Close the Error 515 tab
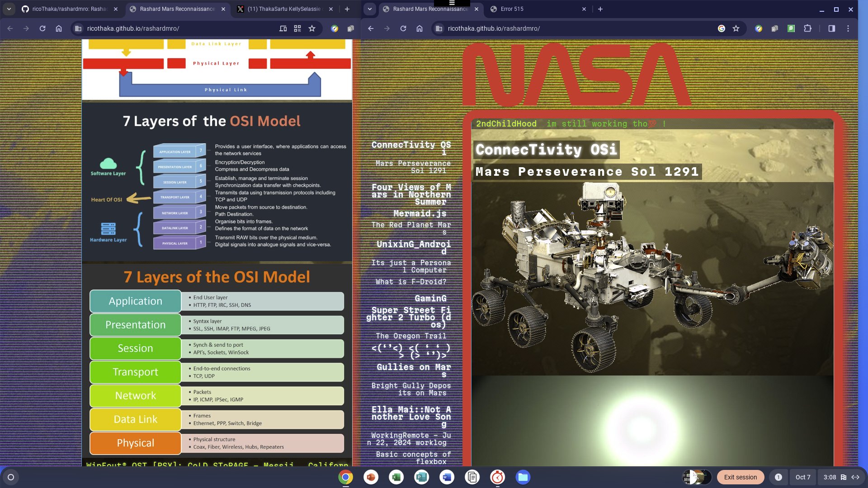Screen dimensions: 868x488 click(x=584, y=9)
